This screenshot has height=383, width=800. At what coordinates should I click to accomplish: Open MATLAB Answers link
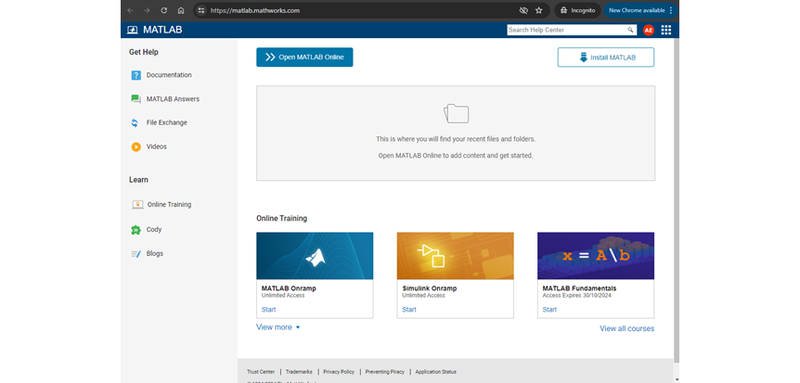[x=173, y=99]
